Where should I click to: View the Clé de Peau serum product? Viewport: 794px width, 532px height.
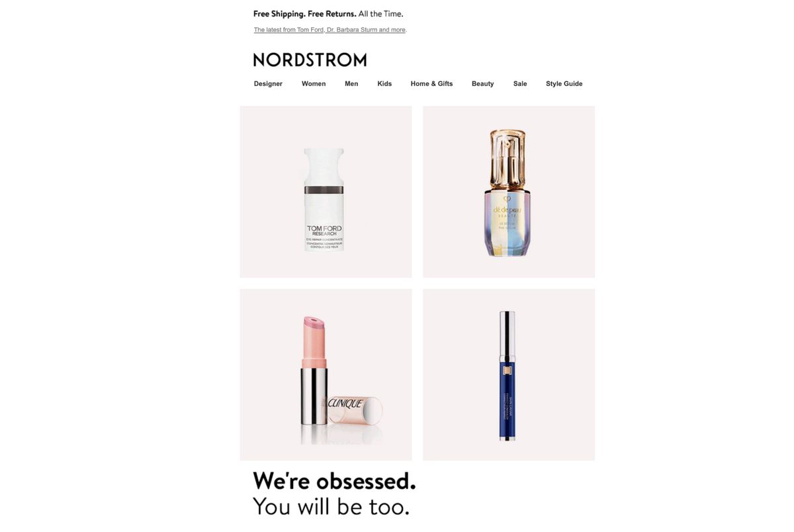click(509, 192)
